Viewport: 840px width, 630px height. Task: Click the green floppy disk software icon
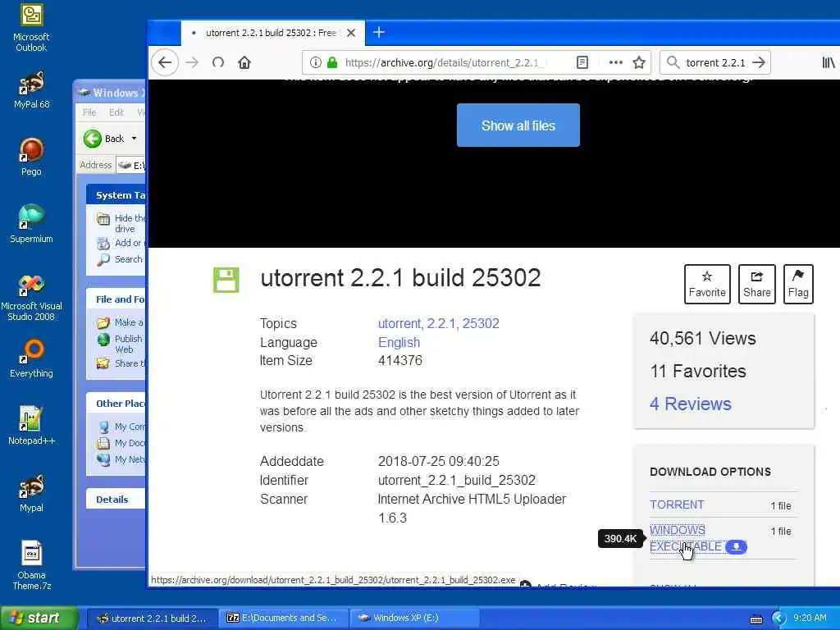tap(226, 280)
